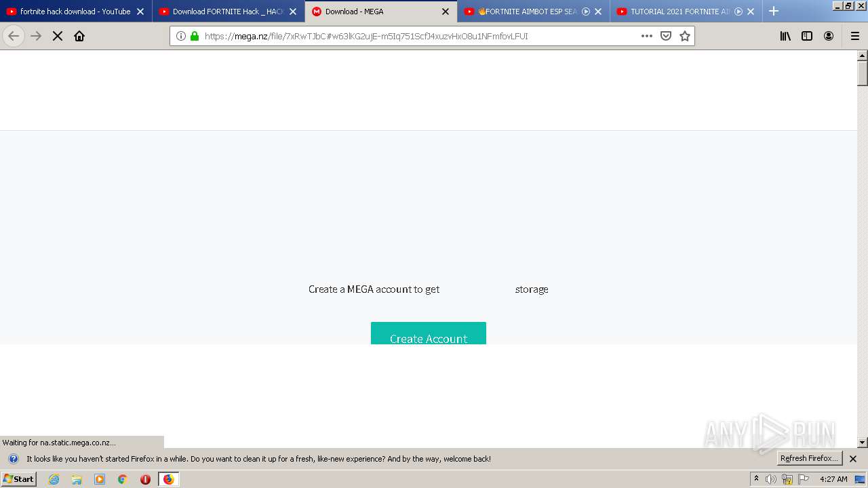Click the green secure connection padlock
The width and height of the screenshot is (868, 488).
pos(195,36)
